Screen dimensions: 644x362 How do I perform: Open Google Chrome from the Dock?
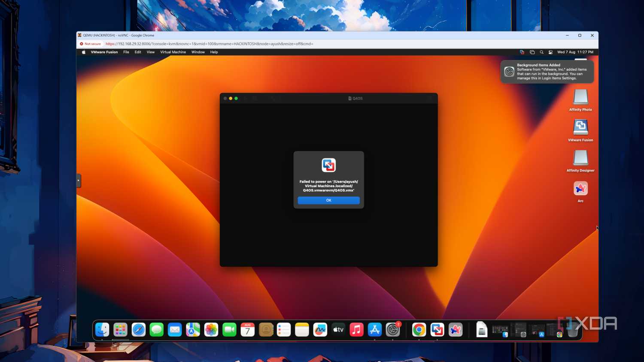point(419,329)
